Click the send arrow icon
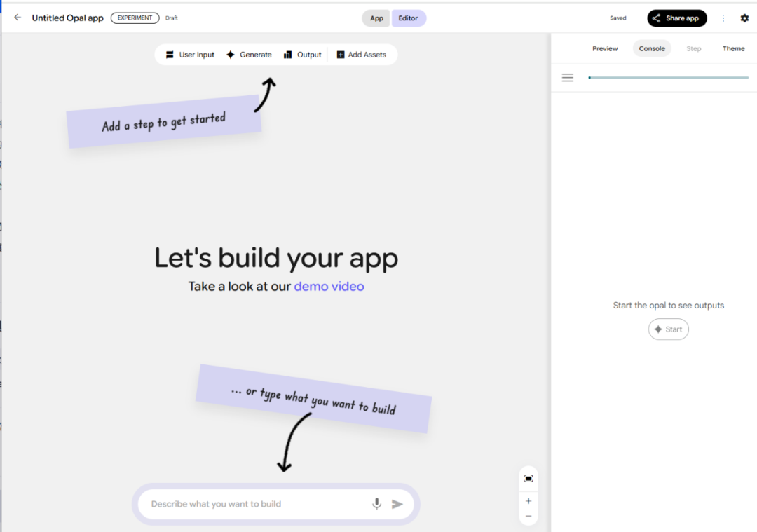The image size is (757, 532). (x=397, y=504)
